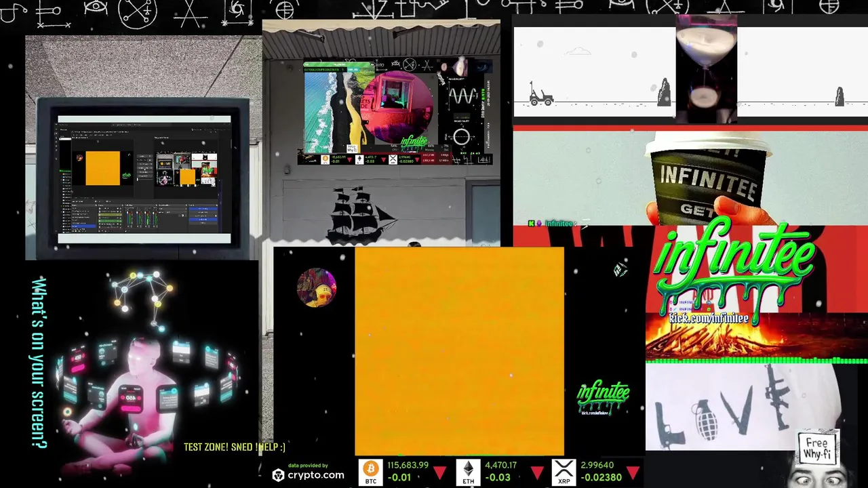The image size is (868, 488).
Task: Click the ETH change value -0.03
Action: [498, 477]
